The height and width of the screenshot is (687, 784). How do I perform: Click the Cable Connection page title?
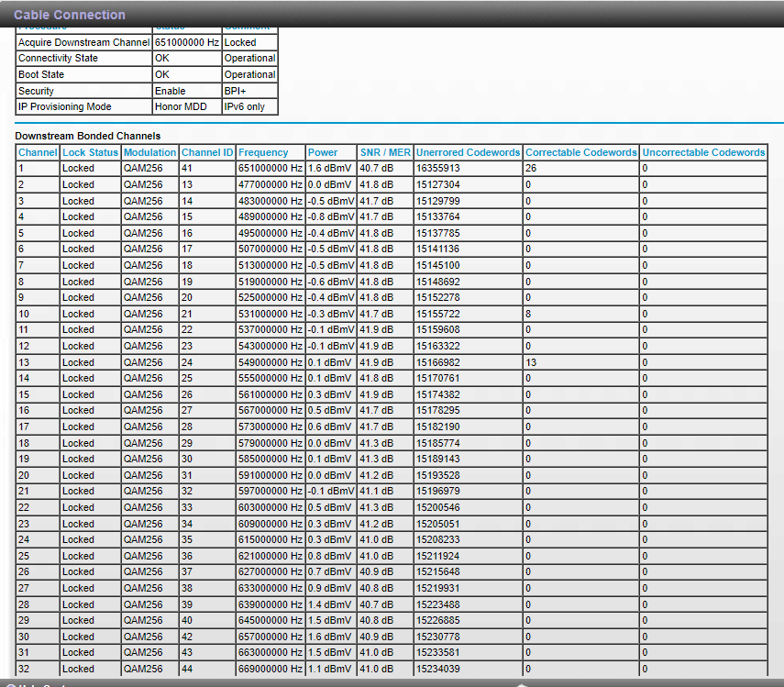click(70, 15)
